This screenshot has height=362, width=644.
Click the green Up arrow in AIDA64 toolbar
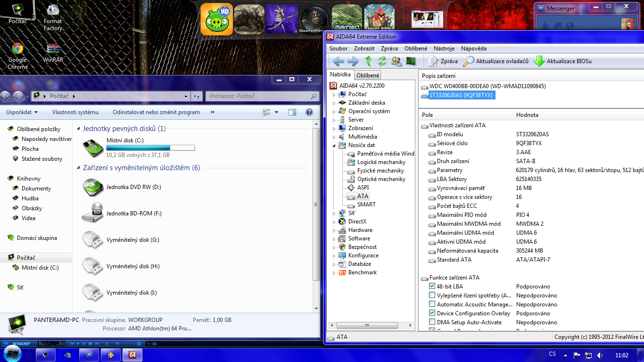coord(368,61)
